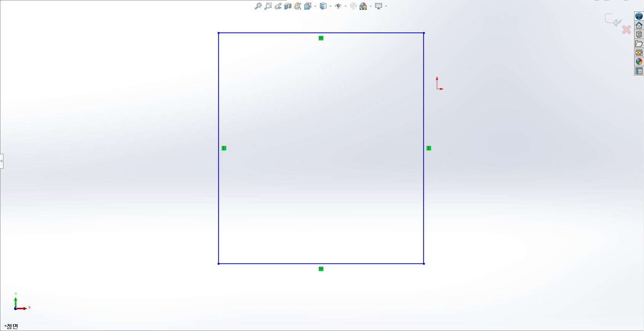Click the View Settings monitor icon

point(379,6)
